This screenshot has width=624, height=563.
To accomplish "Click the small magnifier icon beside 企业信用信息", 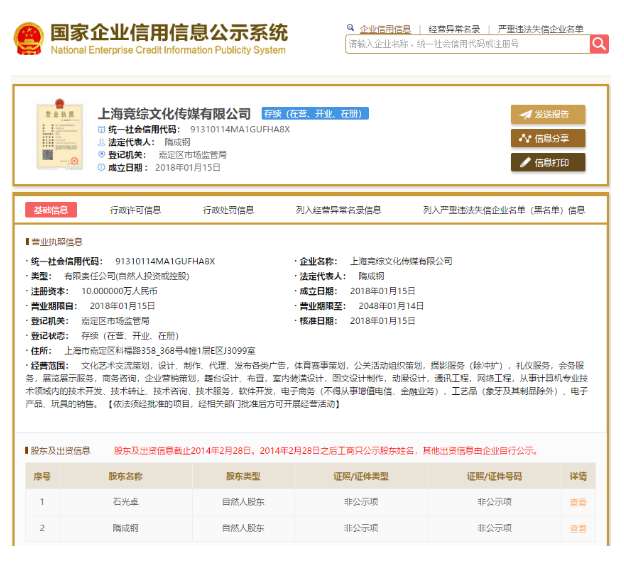I will tap(350, 28).
